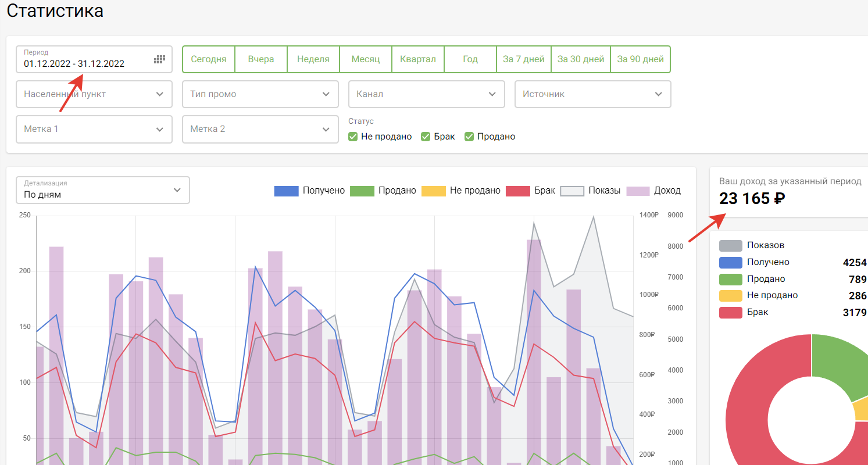
Task: Click Не продано swatch in donut legend
Action: point(731,295)
